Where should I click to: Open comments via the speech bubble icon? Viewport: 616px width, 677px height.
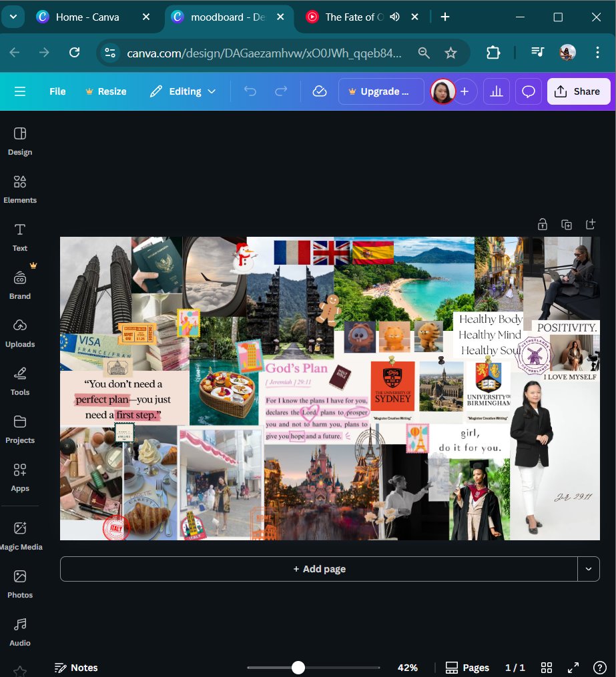pyautogui.click(x=528, y=91)
